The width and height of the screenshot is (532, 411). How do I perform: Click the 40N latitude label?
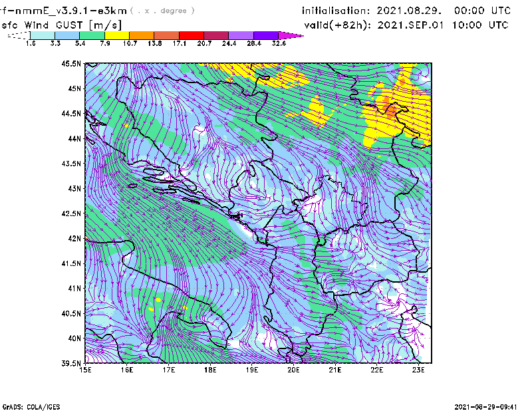[74, 339]
